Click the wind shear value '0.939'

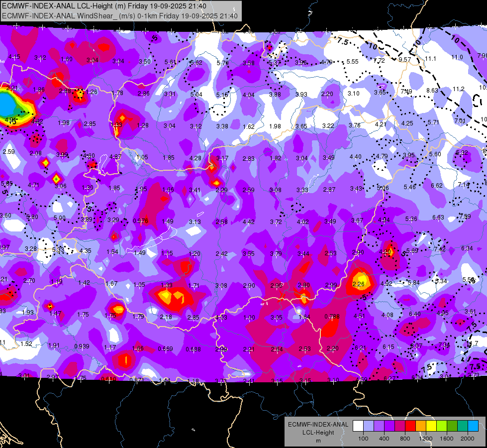82,346
